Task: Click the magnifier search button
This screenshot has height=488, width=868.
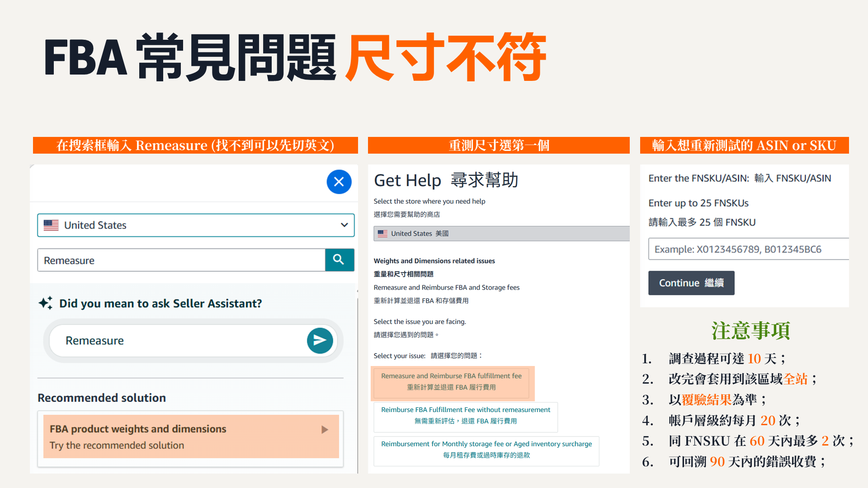Action: 340,260
